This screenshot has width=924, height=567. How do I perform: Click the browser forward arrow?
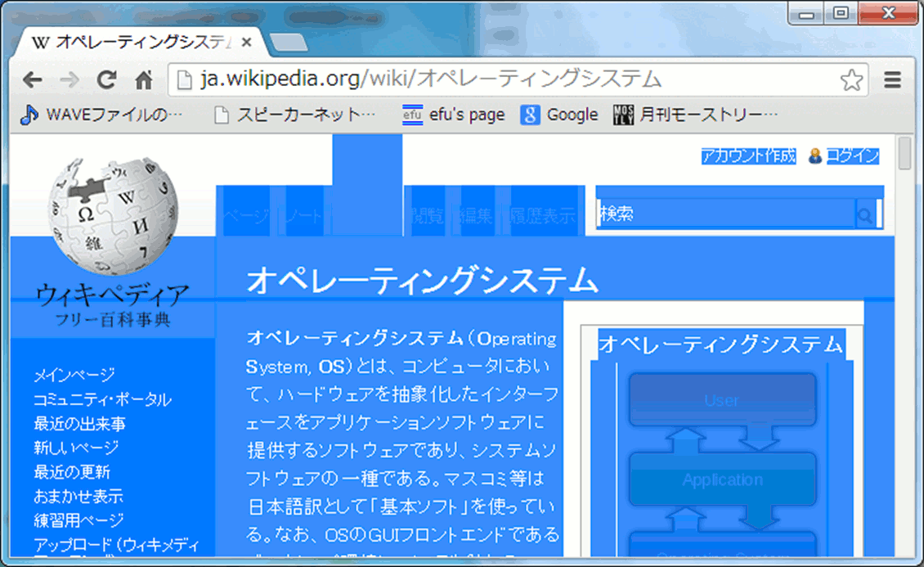coord(70,79)
